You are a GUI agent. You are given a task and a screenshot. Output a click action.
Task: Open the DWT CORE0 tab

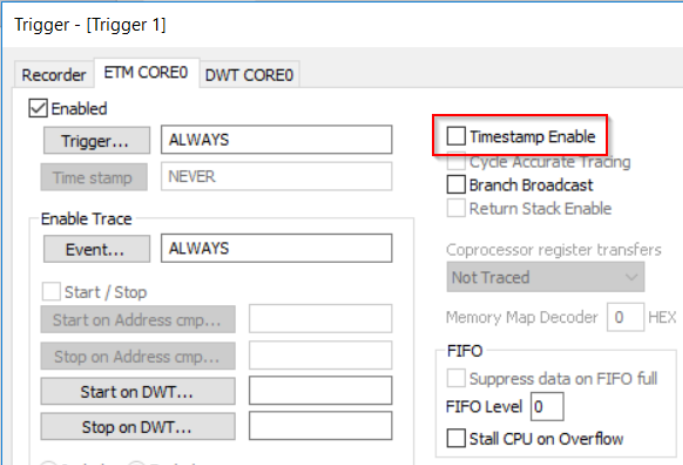coord(249,75)
